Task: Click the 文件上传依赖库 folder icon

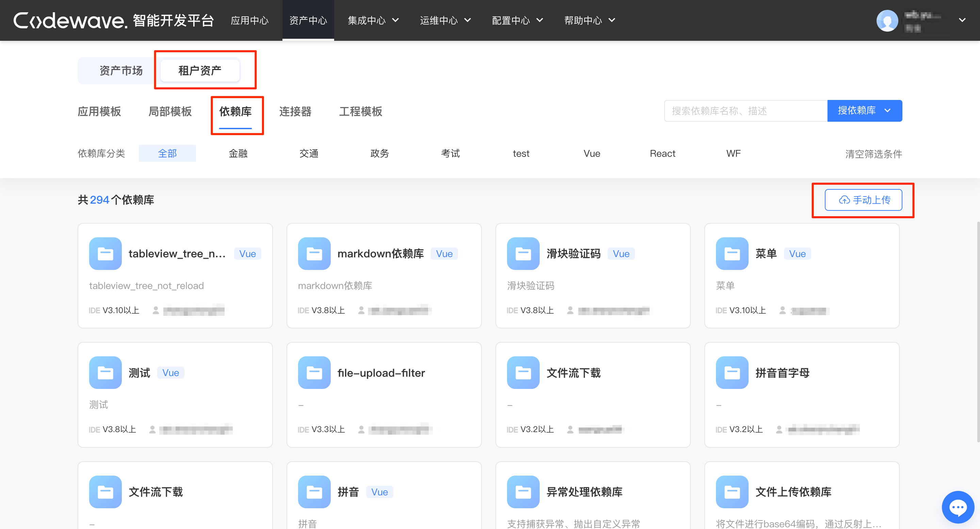Action: pyautogui.click(x=732, y=492)
